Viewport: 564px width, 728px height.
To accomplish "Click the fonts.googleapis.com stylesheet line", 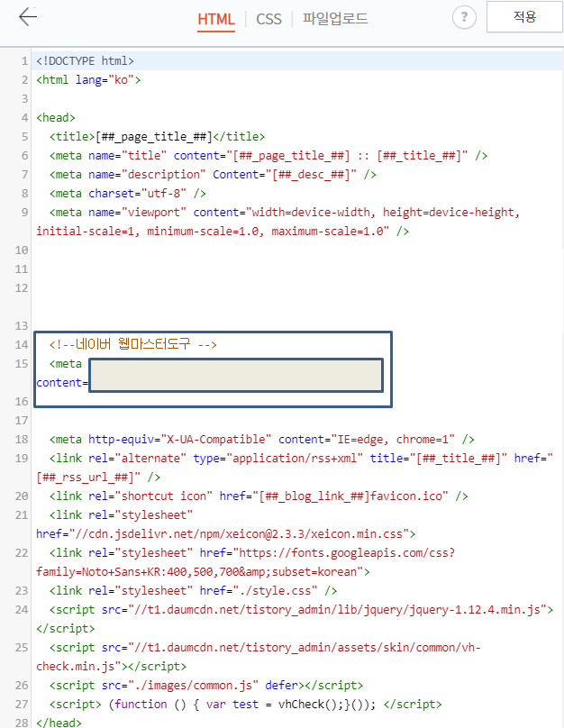I will click(x=252, y=553).
